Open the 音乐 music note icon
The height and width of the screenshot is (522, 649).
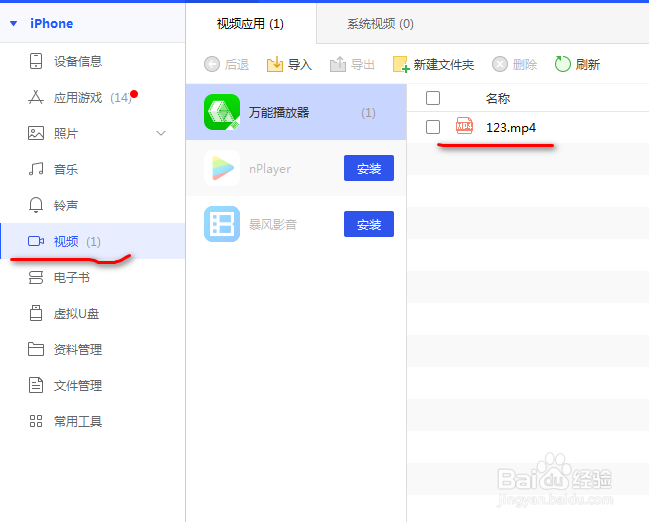point(36,169)
